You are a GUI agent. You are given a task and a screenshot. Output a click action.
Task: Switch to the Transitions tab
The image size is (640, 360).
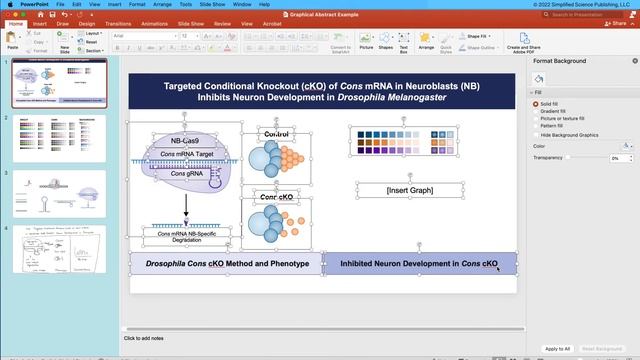(x=118, y=24)
